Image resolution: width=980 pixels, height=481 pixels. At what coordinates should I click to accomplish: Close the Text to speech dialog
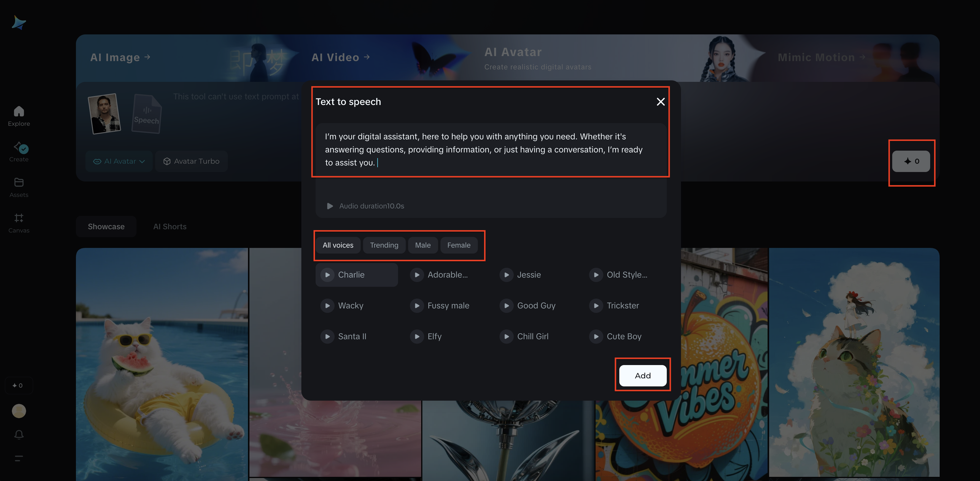661,101
